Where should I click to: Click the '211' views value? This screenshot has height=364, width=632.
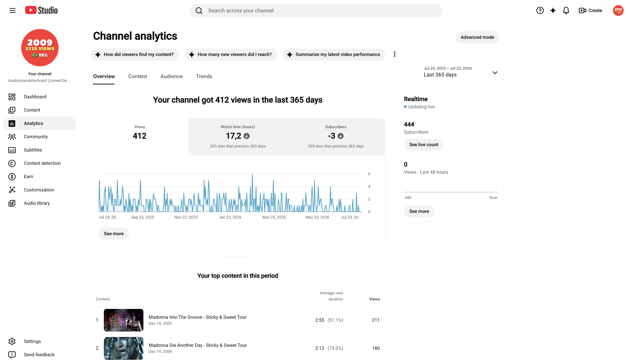pyautogui.click(x=376, y=320)
